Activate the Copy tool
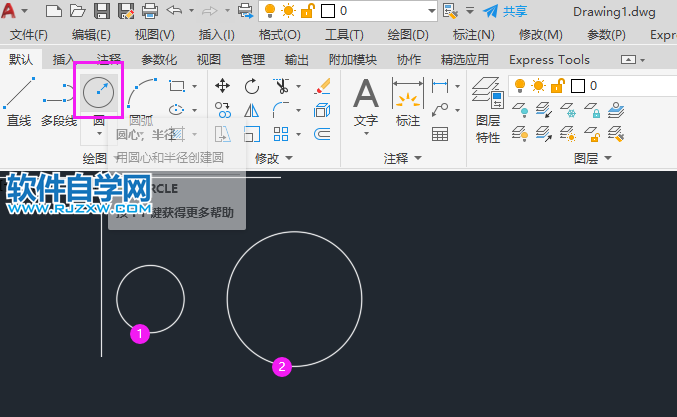The width and height of the screenshot is (677, 417). (223, 110)
